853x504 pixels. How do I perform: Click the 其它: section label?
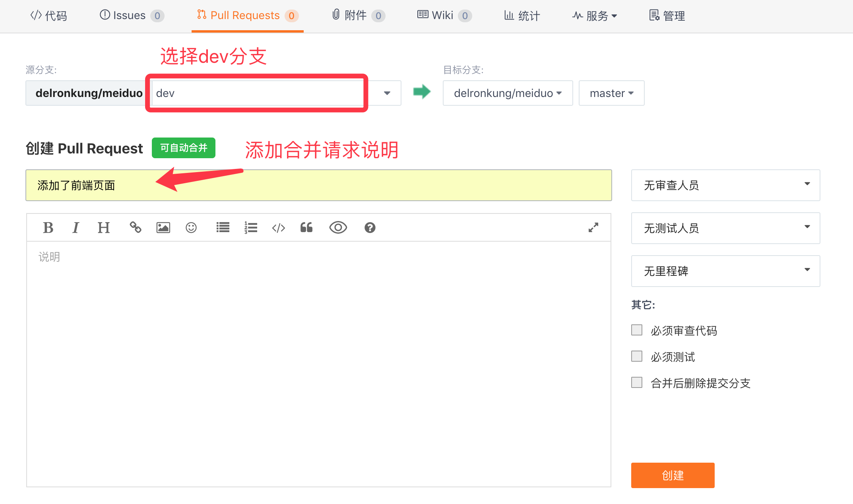tap(643, 305)
